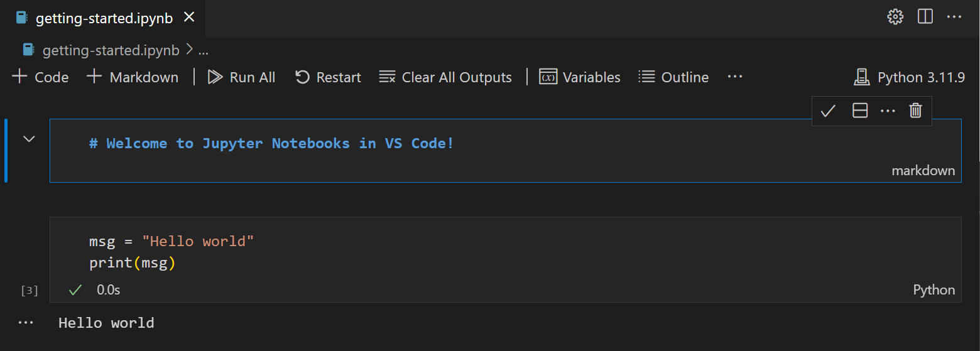The image size is (980, 351).
Task: Add a new Code cell
Action: [x=41, y=77]
